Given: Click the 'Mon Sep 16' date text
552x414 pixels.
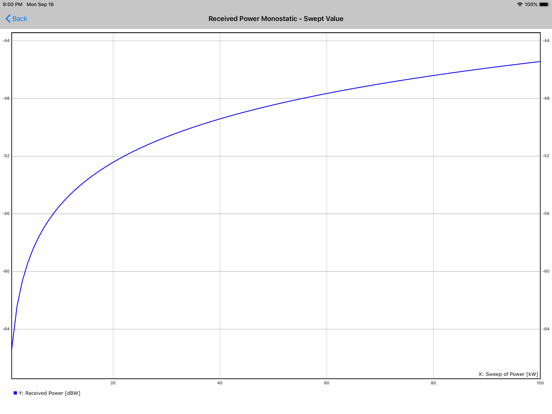Looking at the screenshot, I should coord(40,4).
